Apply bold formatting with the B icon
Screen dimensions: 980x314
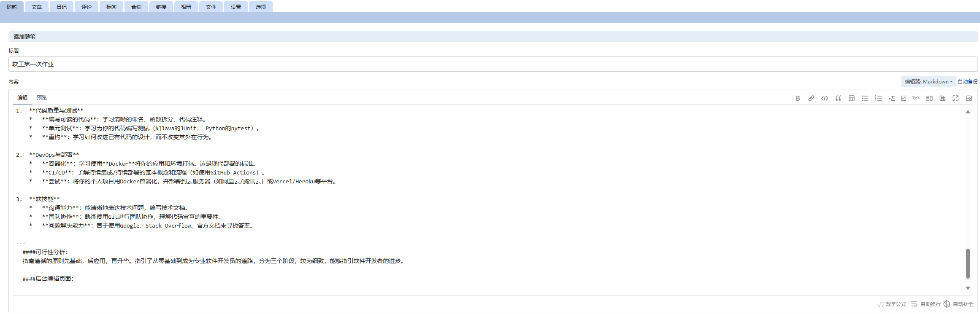[x=797, y=98]
